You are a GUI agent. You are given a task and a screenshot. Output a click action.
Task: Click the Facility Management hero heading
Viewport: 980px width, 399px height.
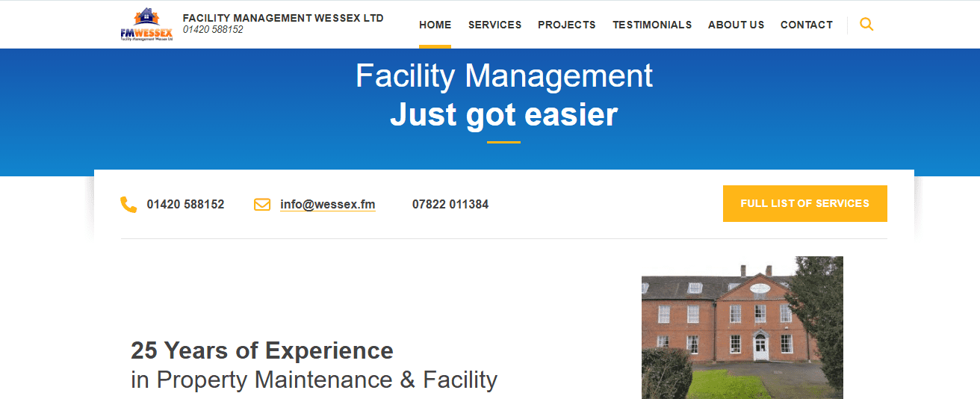click(x=504, y=75)
